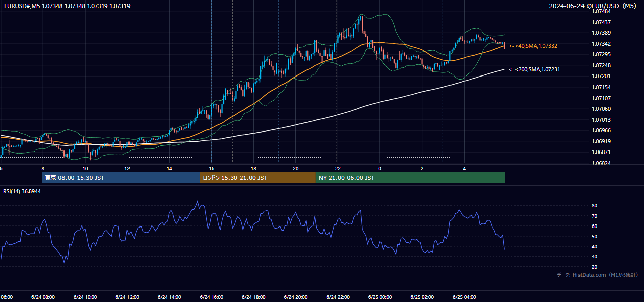This screenshot has width=644, height=302.
Task: Click price level 1.07107 on the axis
Action: point(601,98)
